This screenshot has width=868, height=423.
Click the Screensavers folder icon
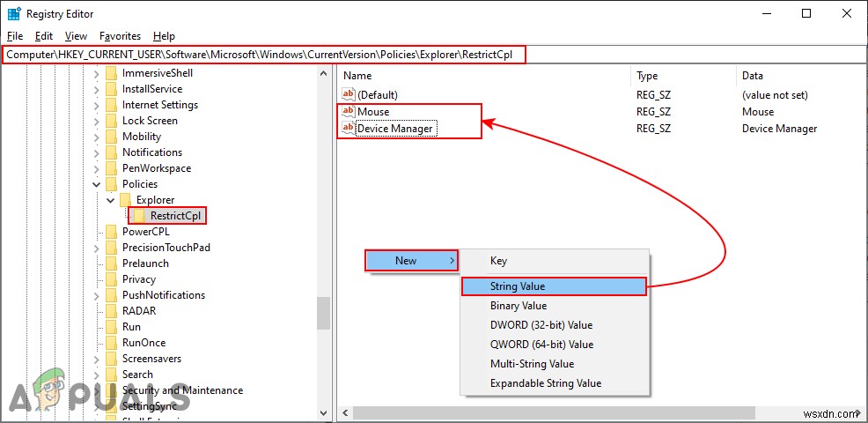pos(112,359)
